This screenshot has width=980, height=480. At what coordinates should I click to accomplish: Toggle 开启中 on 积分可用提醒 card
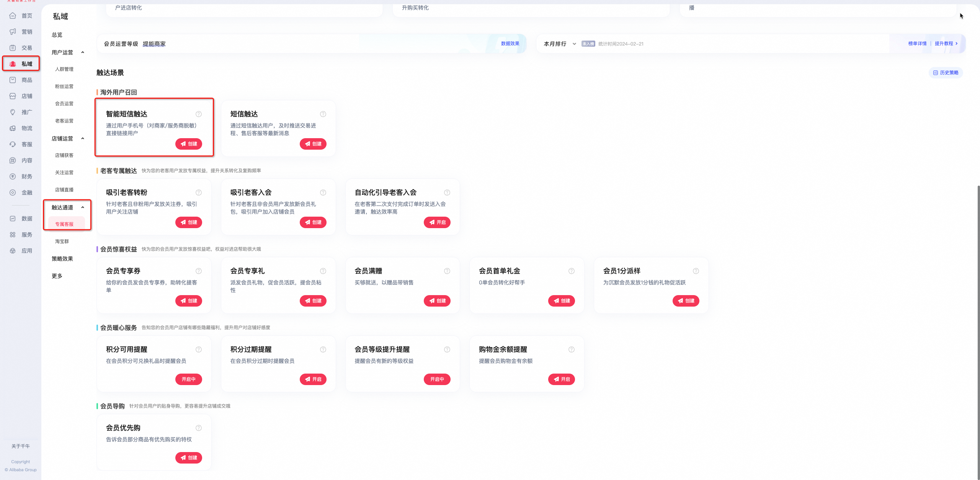coord(189,379)
